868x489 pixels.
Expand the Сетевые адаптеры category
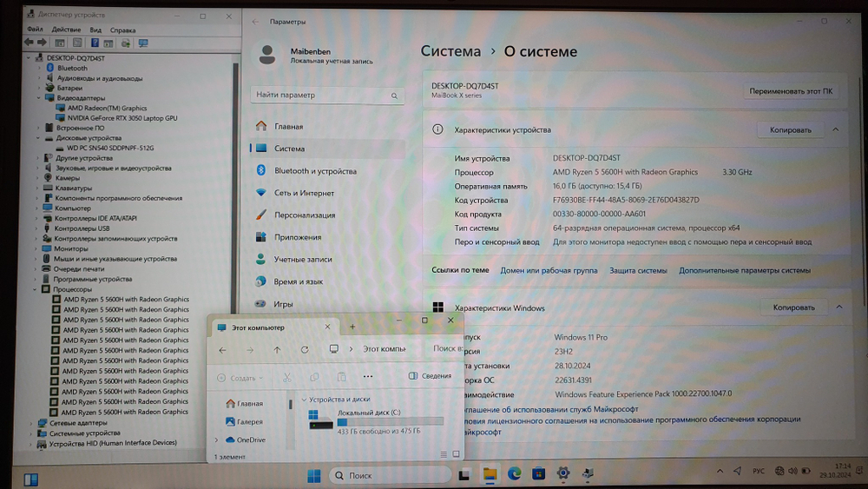(31, 422)
